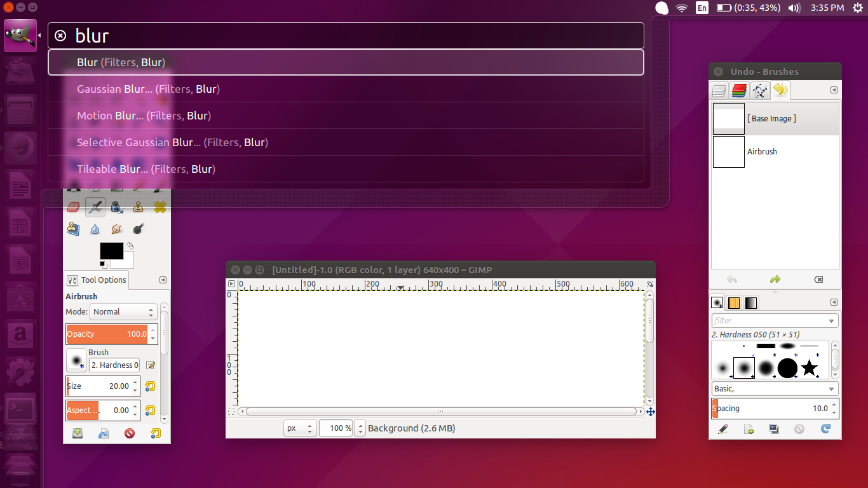
Task: Select the Eraser tool in the toolbox
Action: tap(72, 206)
